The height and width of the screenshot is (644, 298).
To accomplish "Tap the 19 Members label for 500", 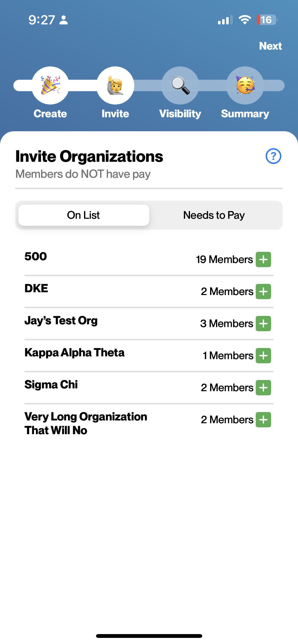I will pyautogui.click(x=224, y=259).
